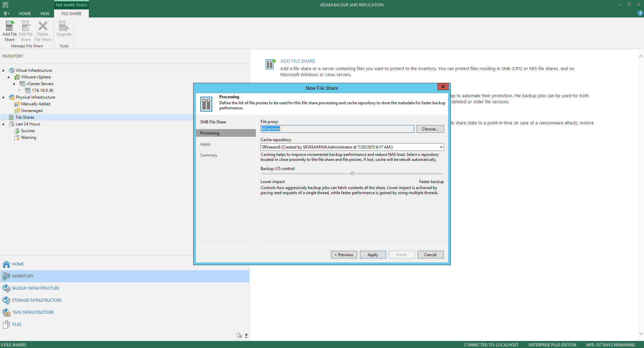
Task: Click Apply in the wizard dialog
Action: click(373, 255)
